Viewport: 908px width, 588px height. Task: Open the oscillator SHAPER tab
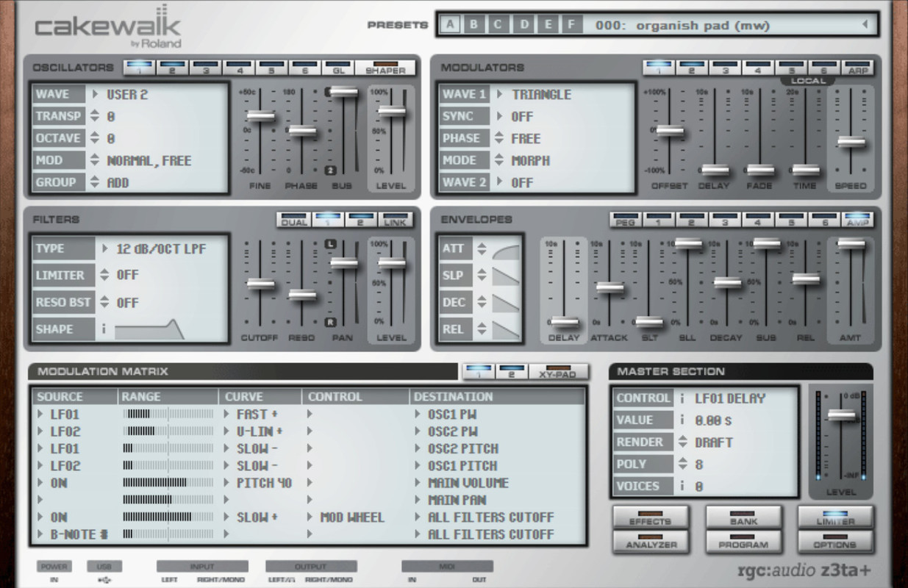coord(385,68)
